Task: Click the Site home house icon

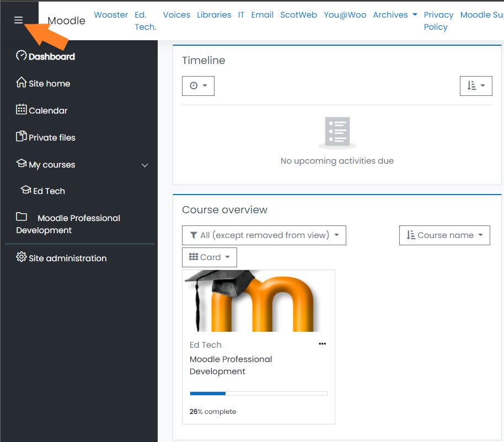Action: [21, 82]
